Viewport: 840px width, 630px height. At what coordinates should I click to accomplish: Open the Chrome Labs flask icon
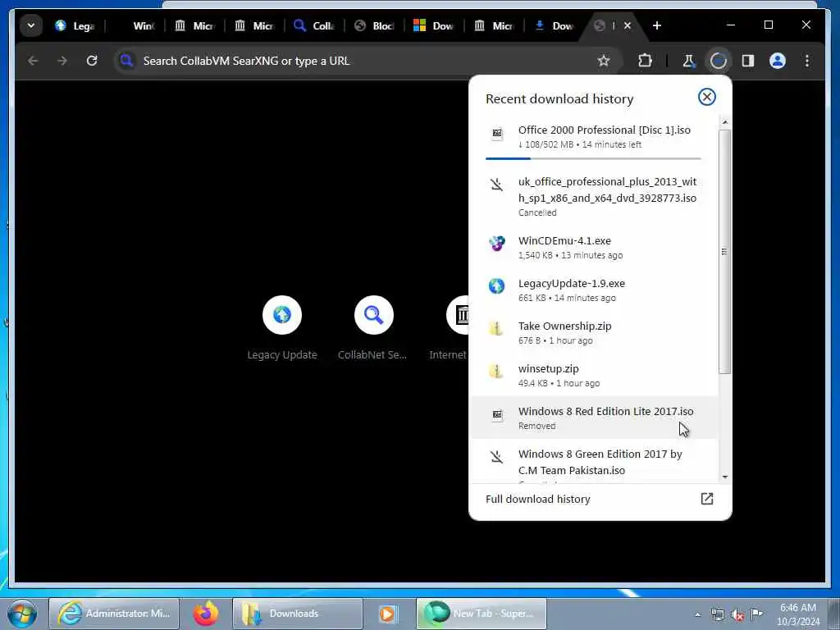[x=688, y=61]
